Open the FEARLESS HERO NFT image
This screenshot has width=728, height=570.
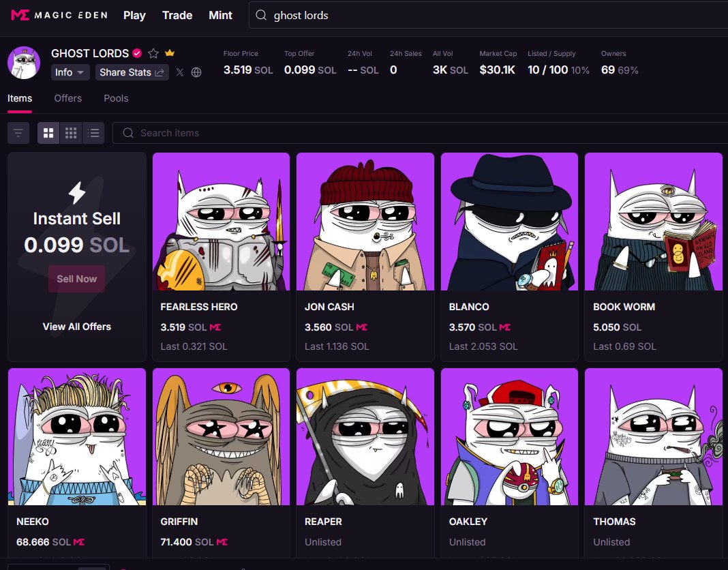pyautogui.click(x=221, y=222)
